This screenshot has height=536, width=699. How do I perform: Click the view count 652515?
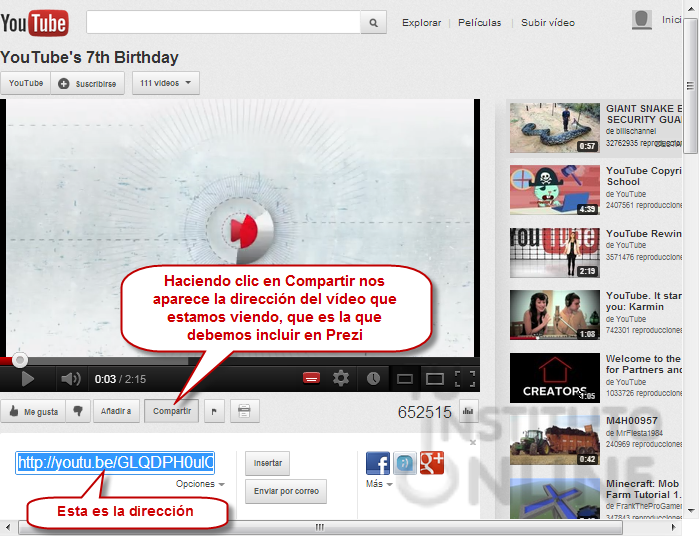(x=425, y=412)
